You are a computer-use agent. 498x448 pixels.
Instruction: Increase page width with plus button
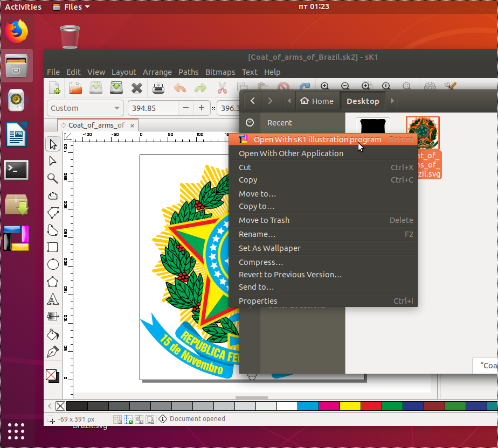pyautogui.click(x=202, y=108)
